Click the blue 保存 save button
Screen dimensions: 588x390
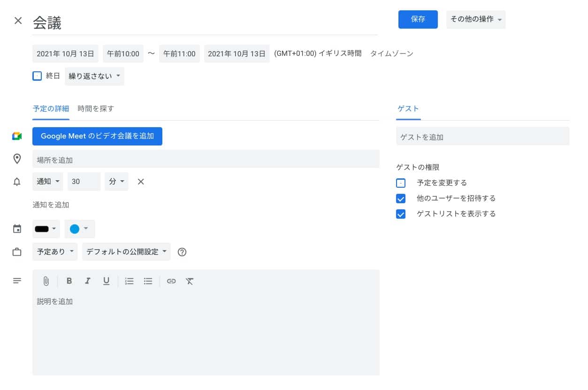(x=418, y=19)
